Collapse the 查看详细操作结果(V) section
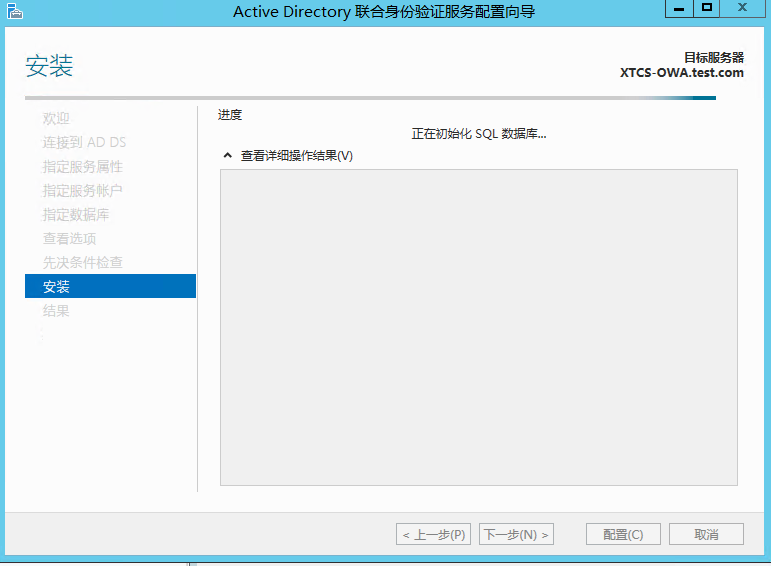Screen dimensions: 771x566 click(228, 156)
